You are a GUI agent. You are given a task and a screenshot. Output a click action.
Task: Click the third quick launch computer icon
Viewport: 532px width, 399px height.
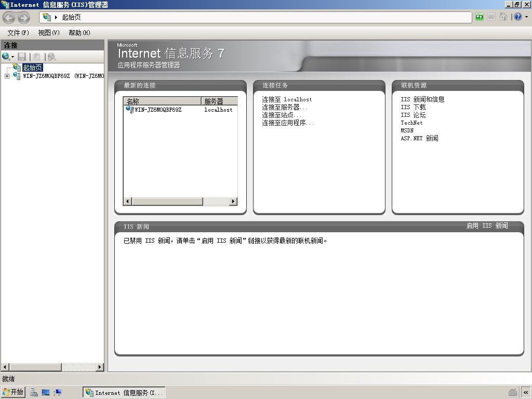(57, 393)
